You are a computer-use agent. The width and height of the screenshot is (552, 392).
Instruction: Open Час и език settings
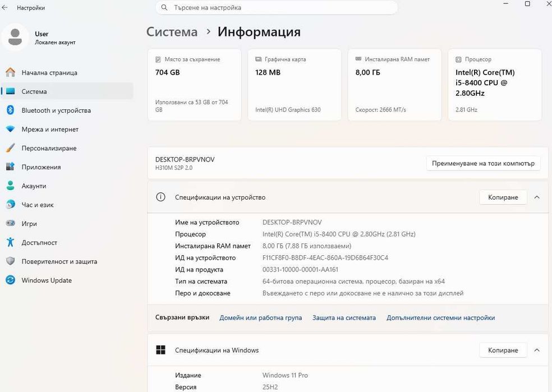click(67, 205)
